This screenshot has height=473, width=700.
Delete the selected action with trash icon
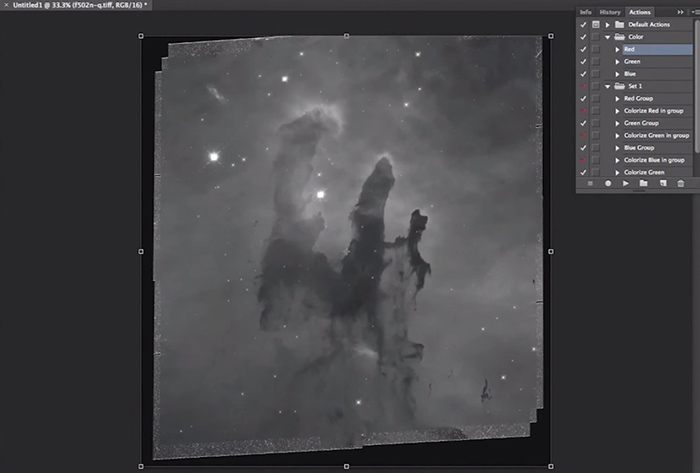tap(680, 184)
